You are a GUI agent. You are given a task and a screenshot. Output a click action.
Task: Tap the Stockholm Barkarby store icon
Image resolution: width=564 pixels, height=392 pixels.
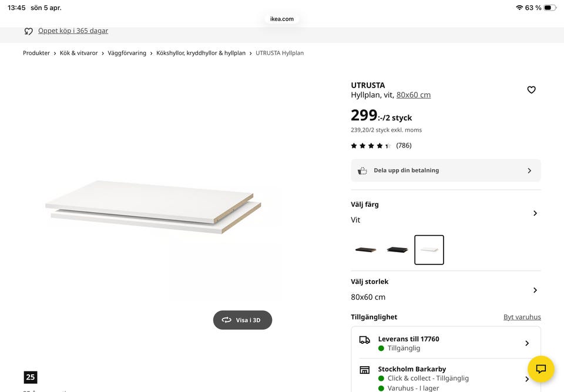tap(364, 370)
